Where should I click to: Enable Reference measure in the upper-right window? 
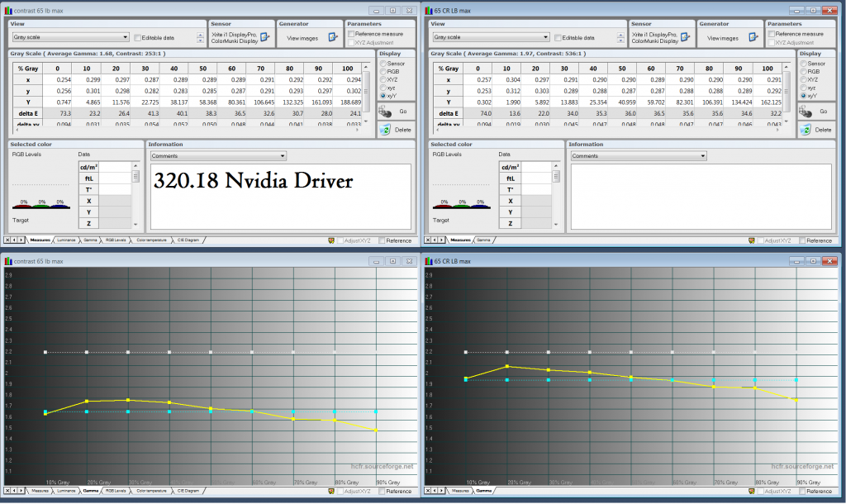pos(771,34)
